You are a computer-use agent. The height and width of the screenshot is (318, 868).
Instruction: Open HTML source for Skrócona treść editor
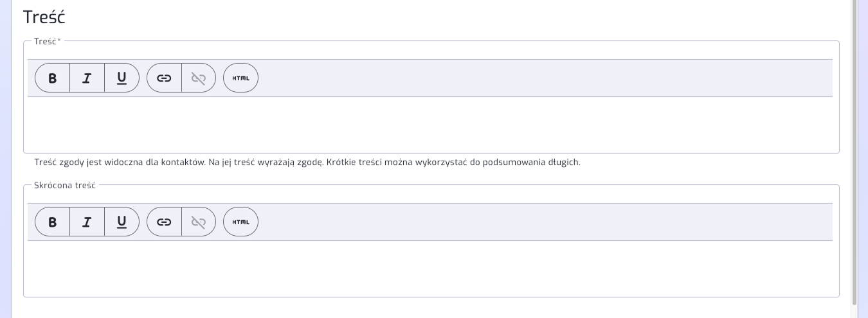pos(240,222)
